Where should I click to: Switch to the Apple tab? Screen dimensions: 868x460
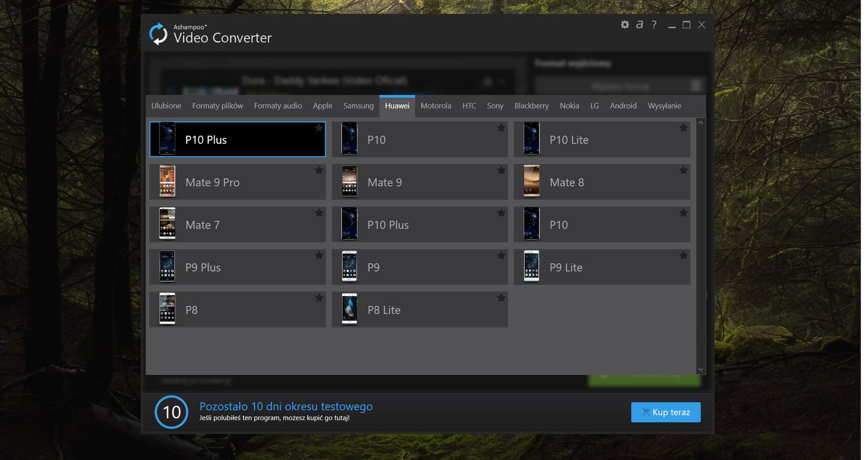pos(322,106)
